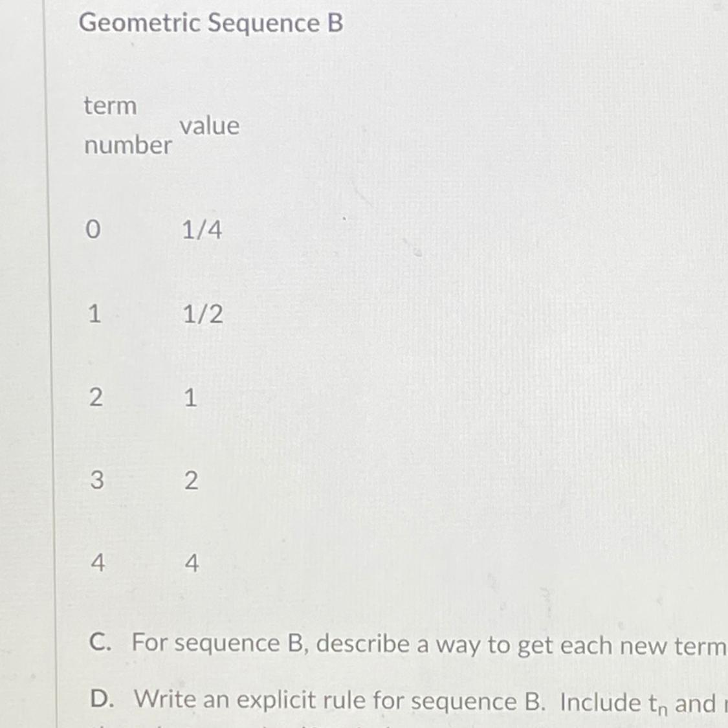The width and height of the screenshot is (728, 728).
Task: Select the 'term number' column header
Action: (x=127, y=126)
